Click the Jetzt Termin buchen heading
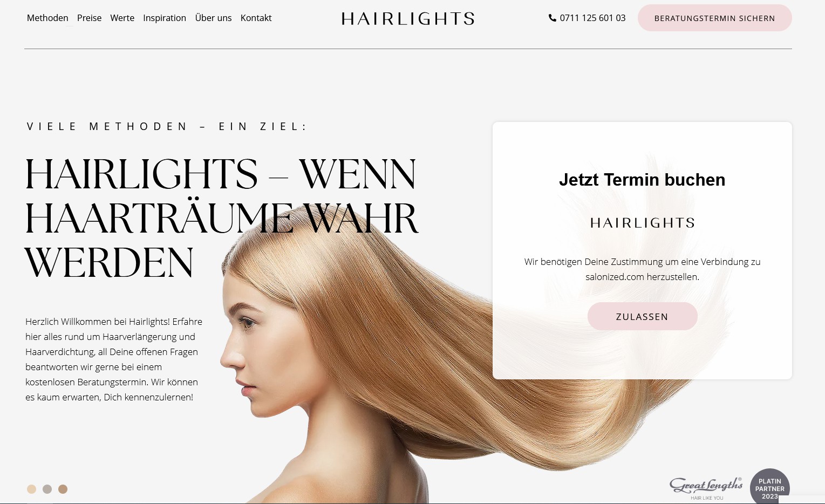 (x=642, y=180)
